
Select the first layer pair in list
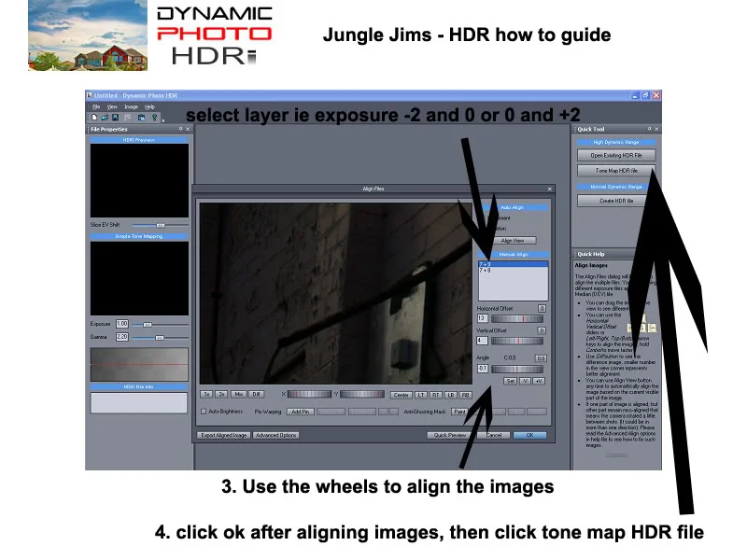tap(513, 264)
